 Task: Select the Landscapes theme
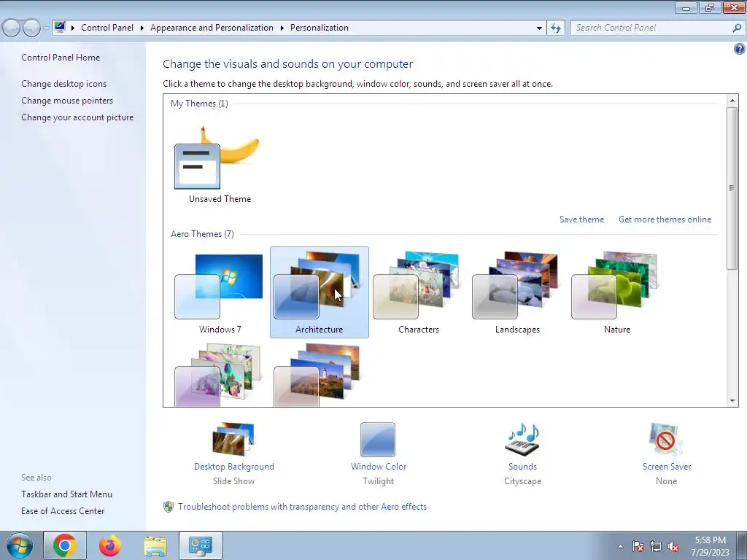click(x=517, y=292)
